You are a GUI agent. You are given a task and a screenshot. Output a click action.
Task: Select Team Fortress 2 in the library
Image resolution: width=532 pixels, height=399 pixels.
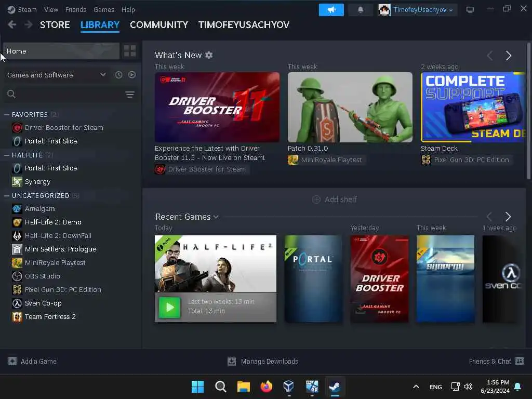(x=50, y=316)
